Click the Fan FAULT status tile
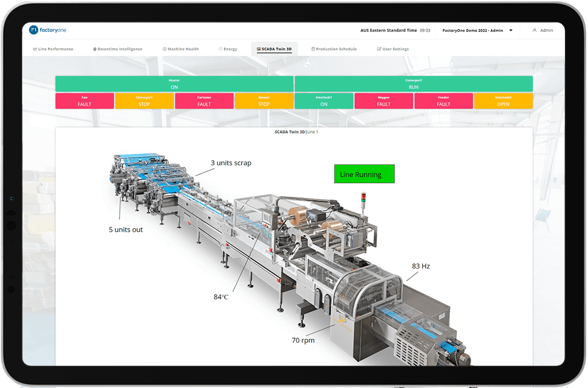The height and width of the screenshot is (388, 588). [x=85, y=101]
